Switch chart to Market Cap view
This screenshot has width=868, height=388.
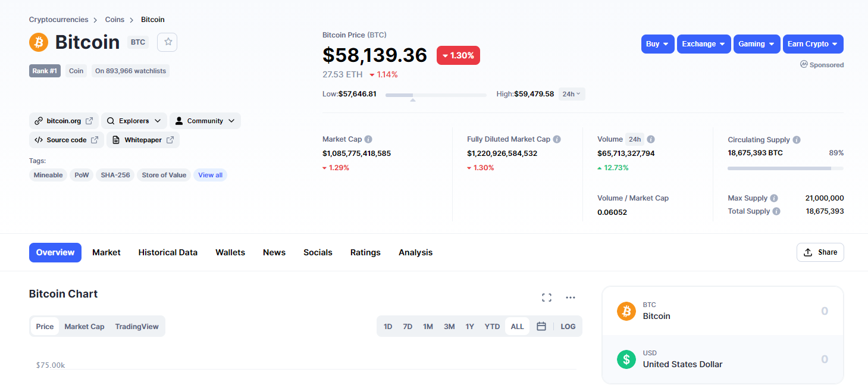pyautogui.click(x=84, y=326)
